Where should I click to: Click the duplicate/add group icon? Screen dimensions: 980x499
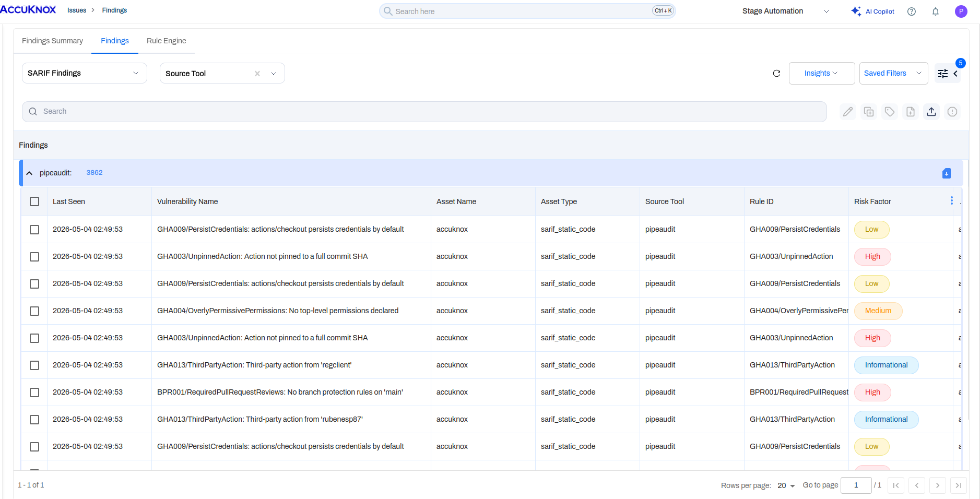point(869,112)
